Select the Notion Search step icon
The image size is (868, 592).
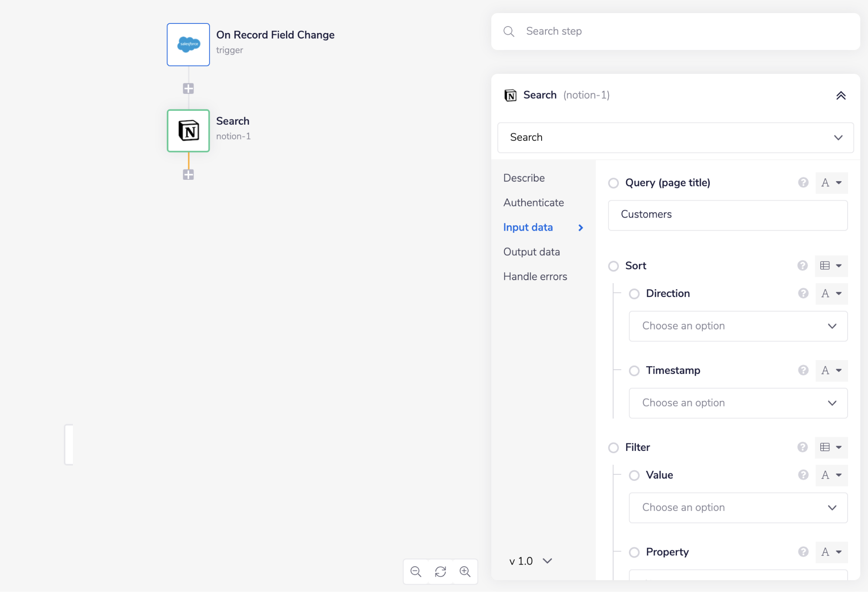tap(188, 131)
